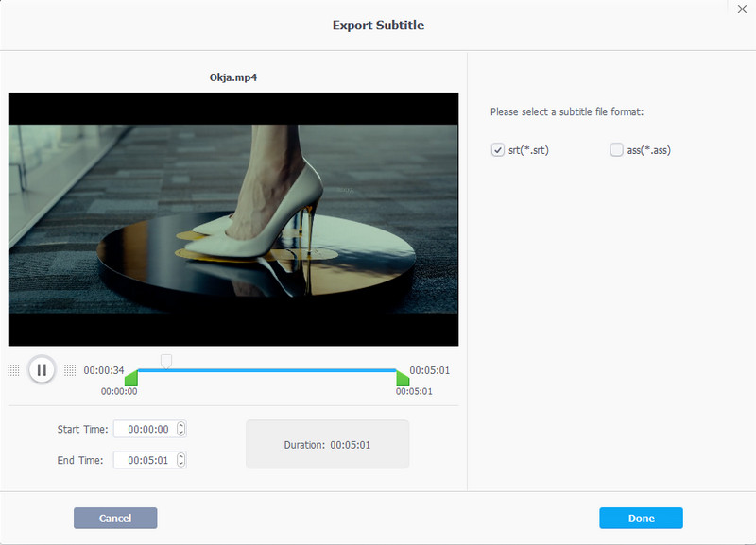Increase Start Time with up arrow
Viewport: 756px width, 545px height.
click(x=181, y=425)
